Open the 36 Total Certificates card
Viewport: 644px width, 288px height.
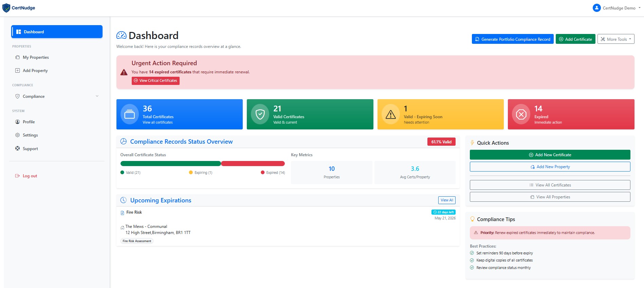(x=180, y=114)
